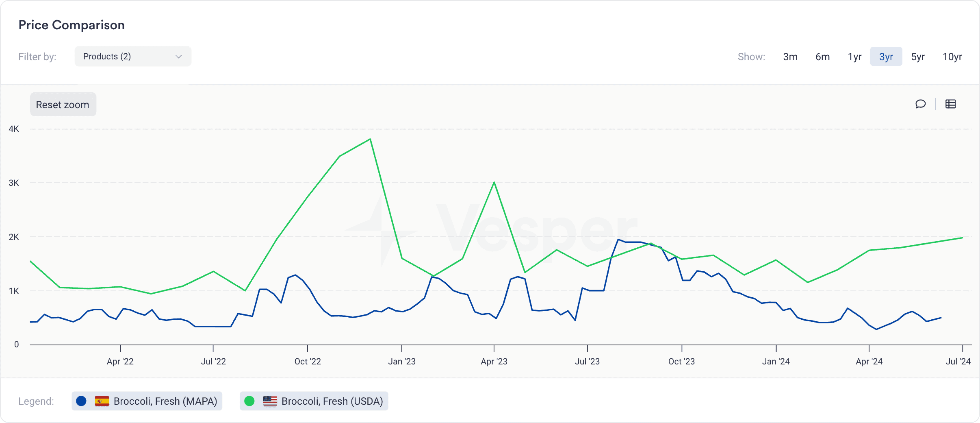Screen dimensions: 980x423
Task: Click the Reset zoom button
Action: [x=63, y=105]
